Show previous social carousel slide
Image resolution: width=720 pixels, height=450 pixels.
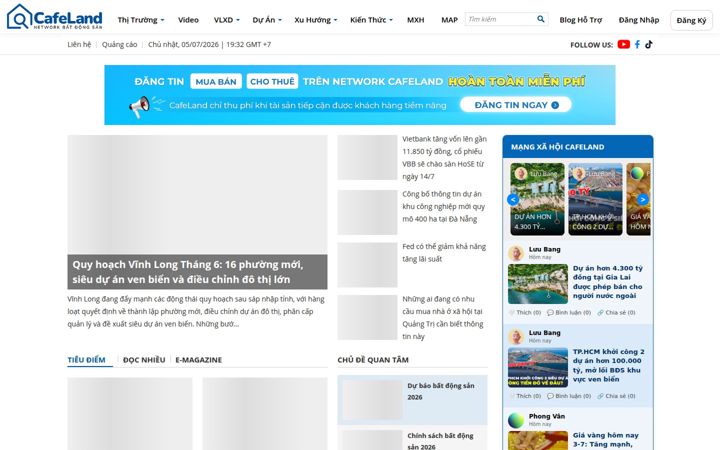[513, 200]
